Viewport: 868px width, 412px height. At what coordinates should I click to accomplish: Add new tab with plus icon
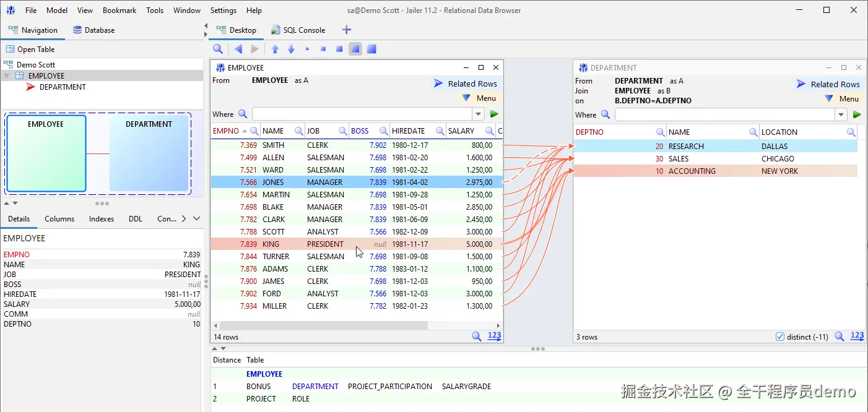click(347, 30)
